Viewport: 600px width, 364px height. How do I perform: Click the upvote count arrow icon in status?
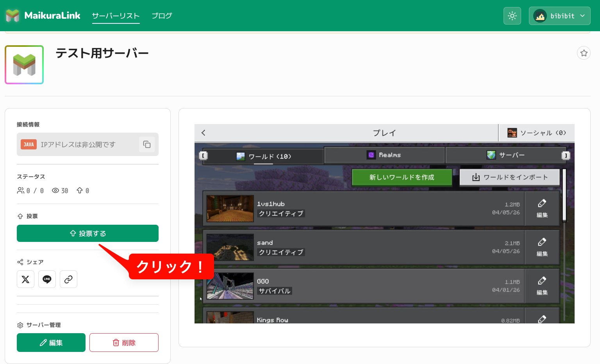tap(80, 190)
